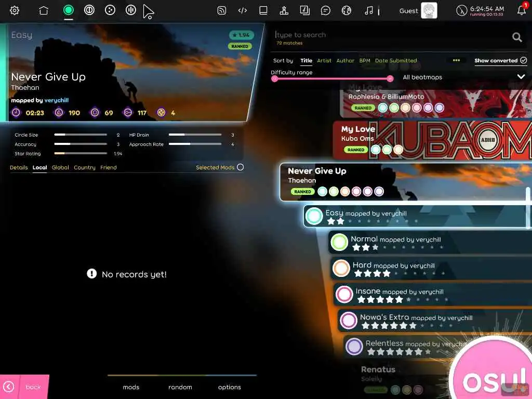Open the mods selection
The image size is (532, 399).
click(x=131, y=387)
